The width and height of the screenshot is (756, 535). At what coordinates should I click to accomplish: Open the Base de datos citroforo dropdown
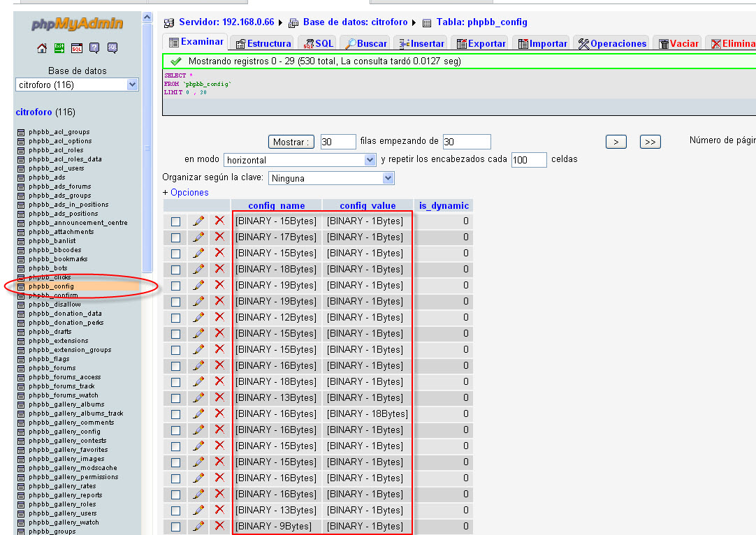[77, 85]
